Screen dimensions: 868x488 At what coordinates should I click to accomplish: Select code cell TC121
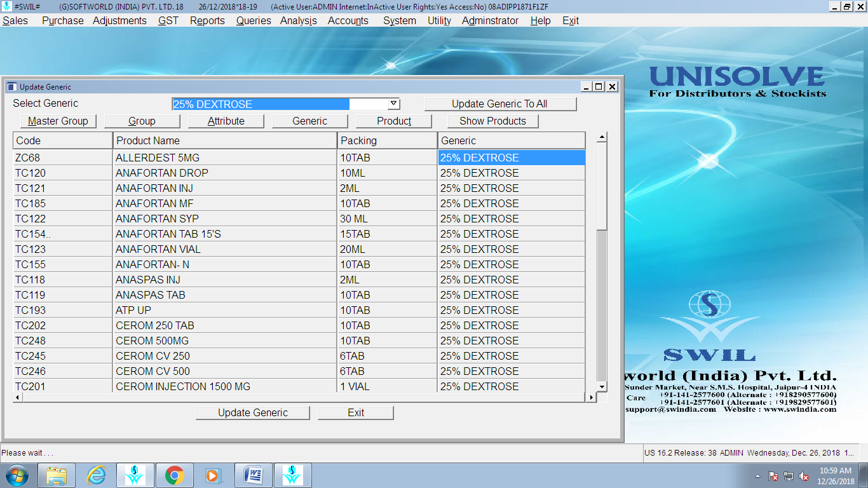(63, 188)
